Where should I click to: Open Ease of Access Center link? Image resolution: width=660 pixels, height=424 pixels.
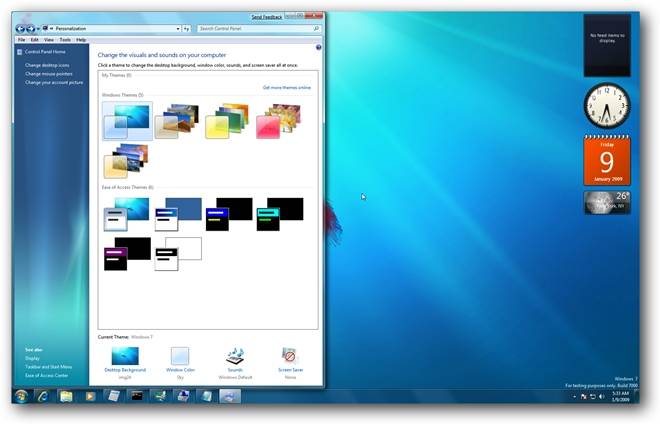46,375
